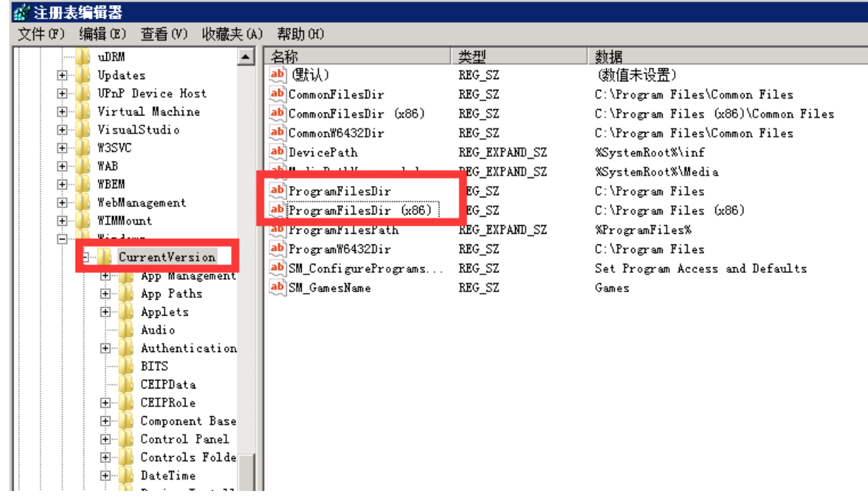Click the Controls Folder key icon

tap(126, 457)
